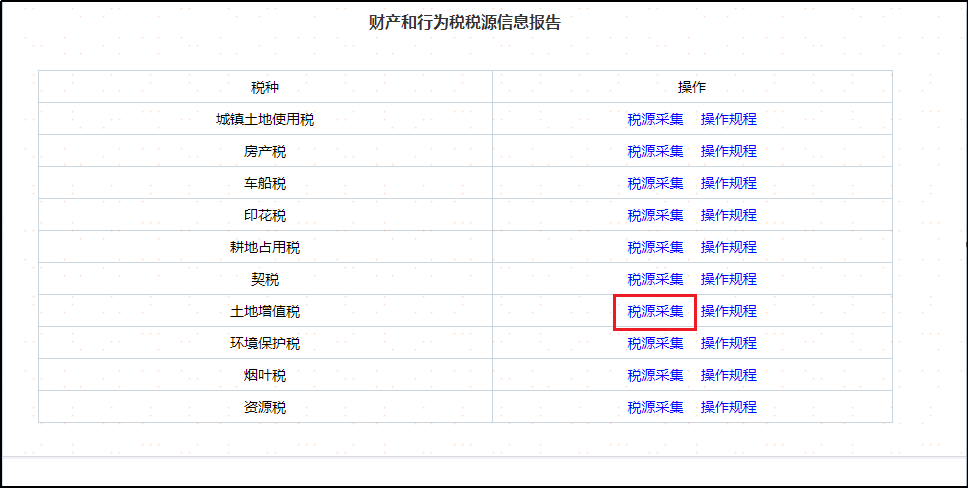Open 操作规程 for 环境保护税
This screenshot has width=968, height=488.
point(728,343)
